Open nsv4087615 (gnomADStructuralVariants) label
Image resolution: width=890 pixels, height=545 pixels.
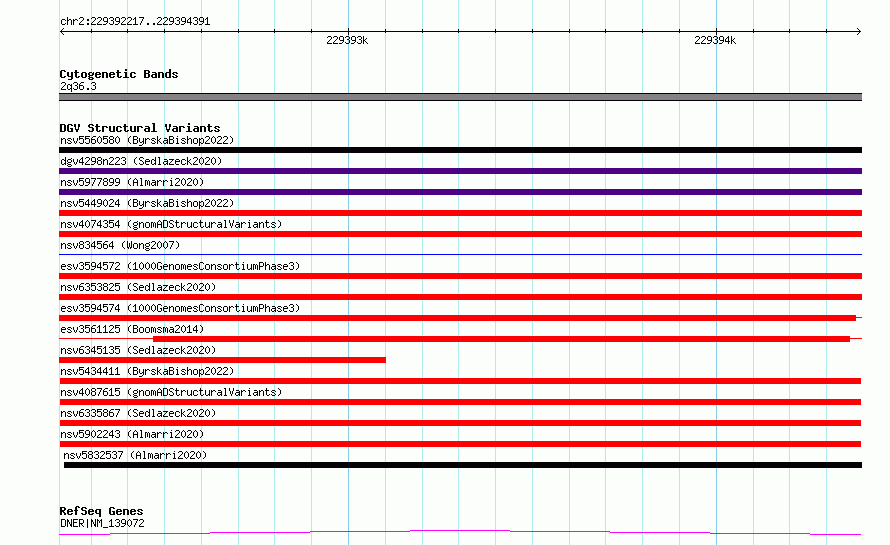click(x=171, y=392)
